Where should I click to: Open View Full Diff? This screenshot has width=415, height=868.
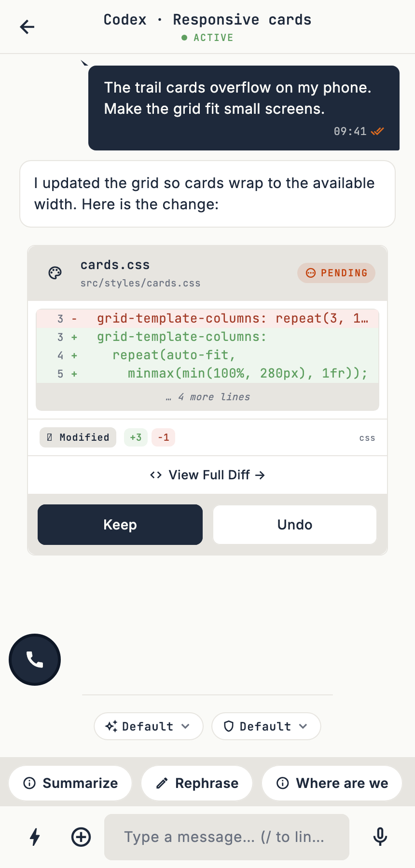point(207,475)
